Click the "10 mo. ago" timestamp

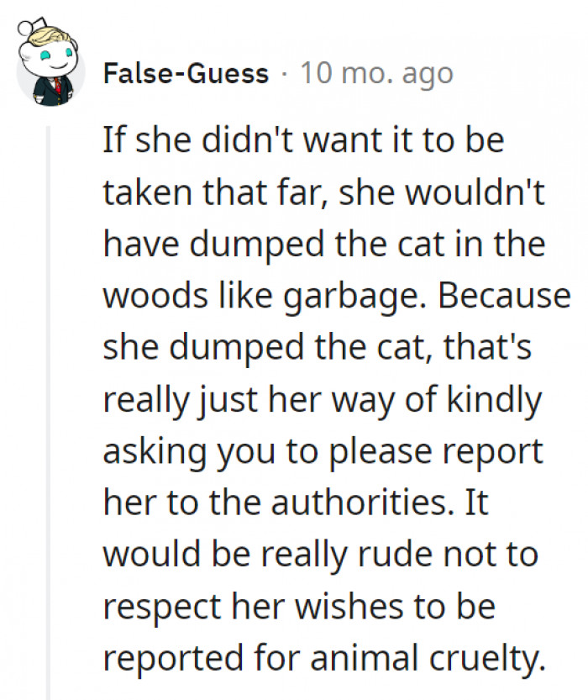pos(376,73)
